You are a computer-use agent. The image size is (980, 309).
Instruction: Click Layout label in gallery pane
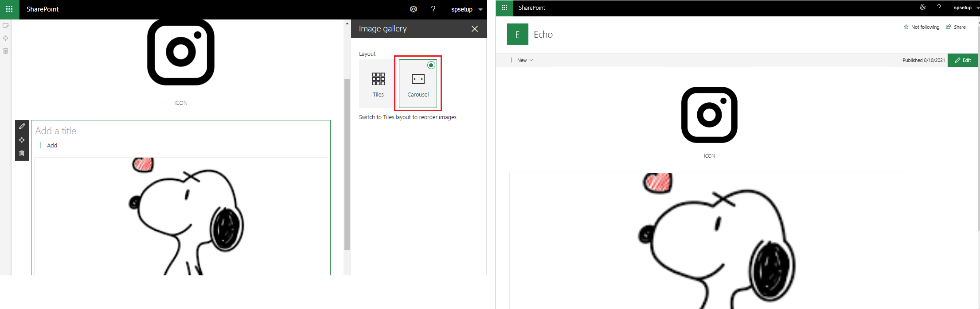pyautogui.click(x=367, y=54)
